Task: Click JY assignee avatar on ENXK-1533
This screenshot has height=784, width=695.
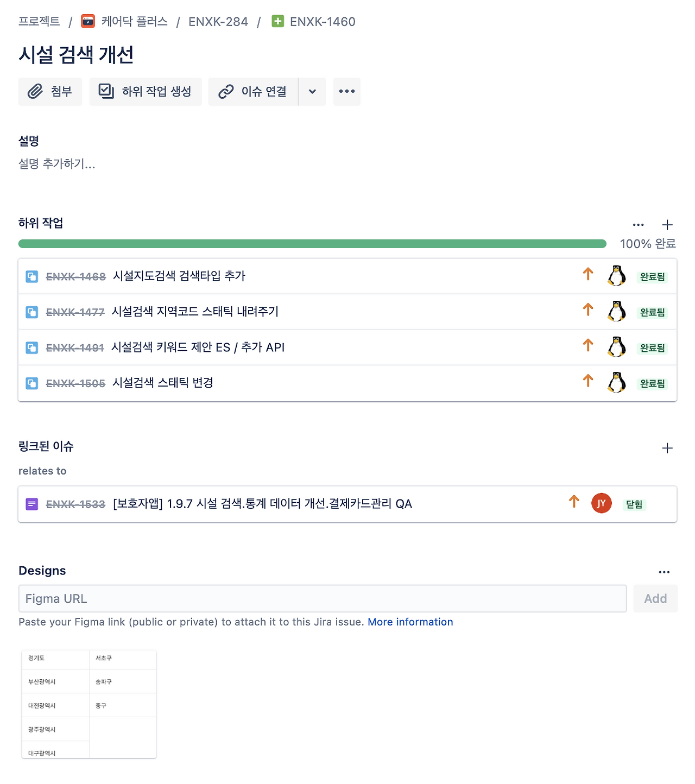Action: [x=602, y=503]
